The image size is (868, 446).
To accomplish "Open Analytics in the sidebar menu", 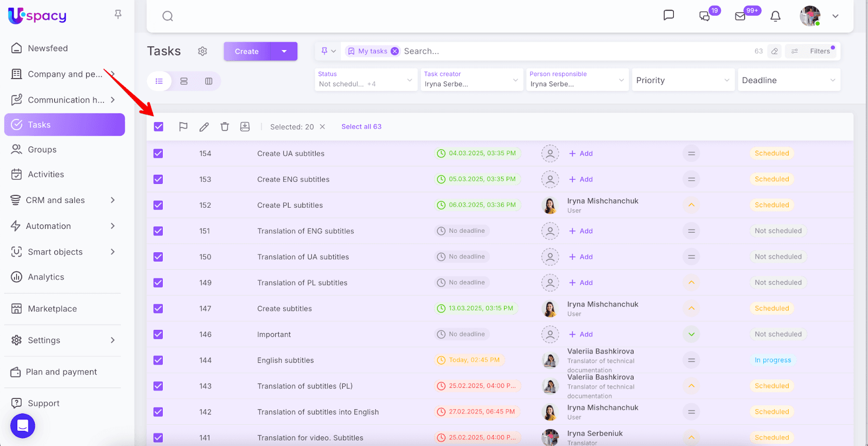I will [46, 277].
